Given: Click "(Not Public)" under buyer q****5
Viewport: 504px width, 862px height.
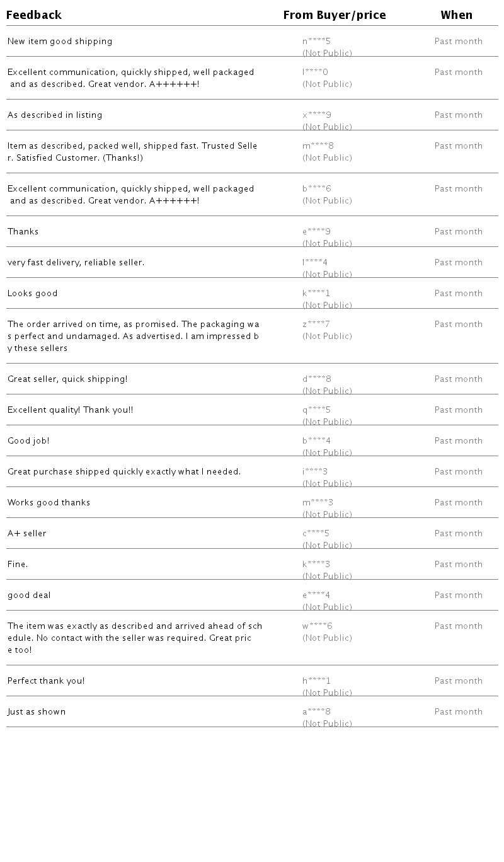Looking at the screenshot, I should [x=327, y=422].
